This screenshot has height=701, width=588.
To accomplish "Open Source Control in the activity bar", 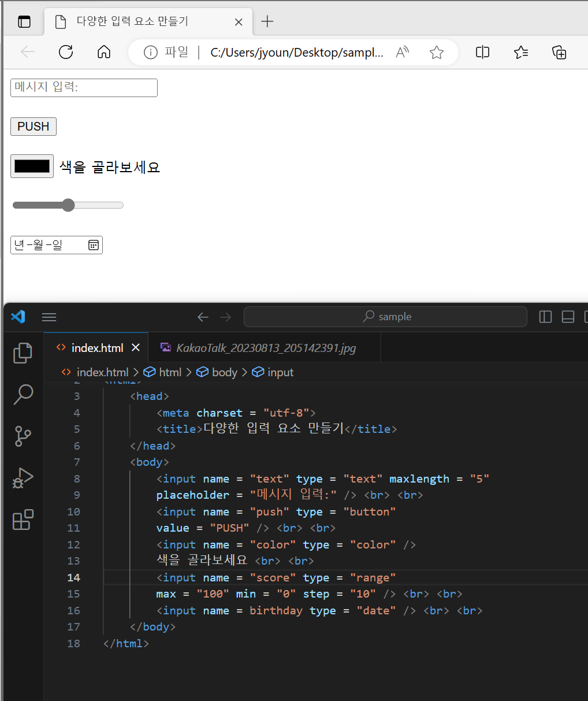I will [x=23, y=436].
